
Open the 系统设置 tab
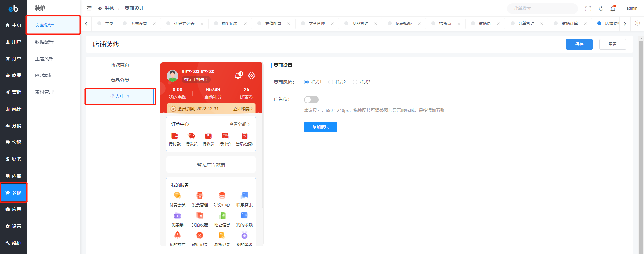tap(139, 24)
